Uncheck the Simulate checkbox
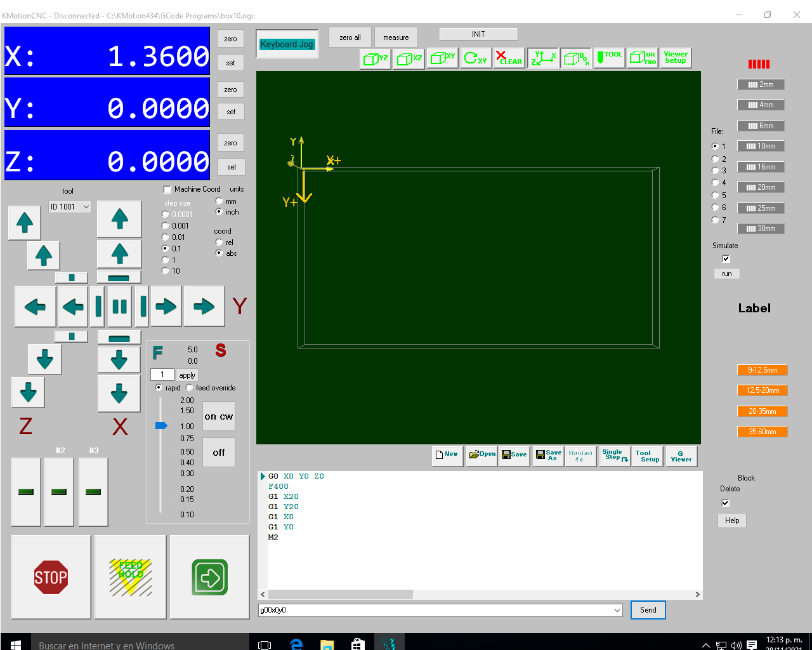This screenshot has height=650, width=812. pos(726,258)
